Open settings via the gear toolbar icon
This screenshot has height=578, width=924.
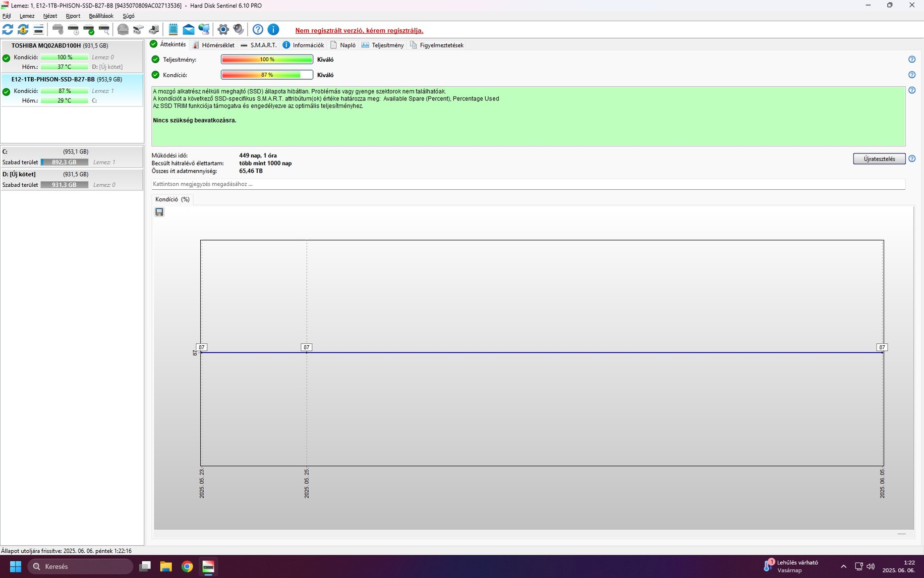click(223, 29)
